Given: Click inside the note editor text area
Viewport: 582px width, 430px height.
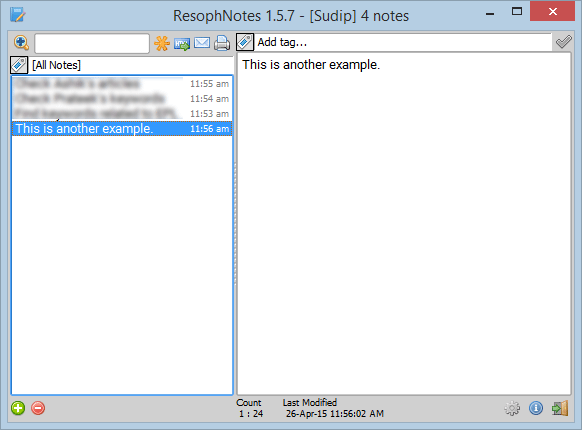Looking at the screenshot, I should point(404,224).
